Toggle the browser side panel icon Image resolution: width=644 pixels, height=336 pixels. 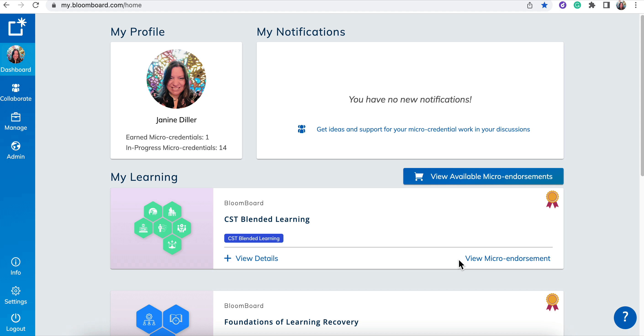[x=607, y=5]
